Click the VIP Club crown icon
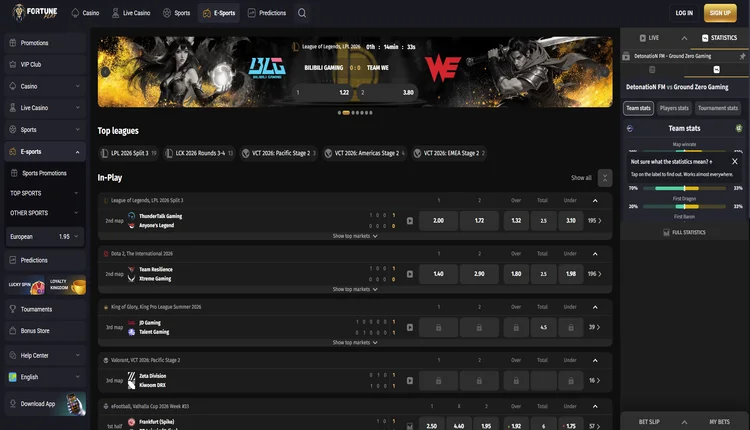The width and height of the screenshot is (750, 430). pyautogui.click(x=13, y=64)
